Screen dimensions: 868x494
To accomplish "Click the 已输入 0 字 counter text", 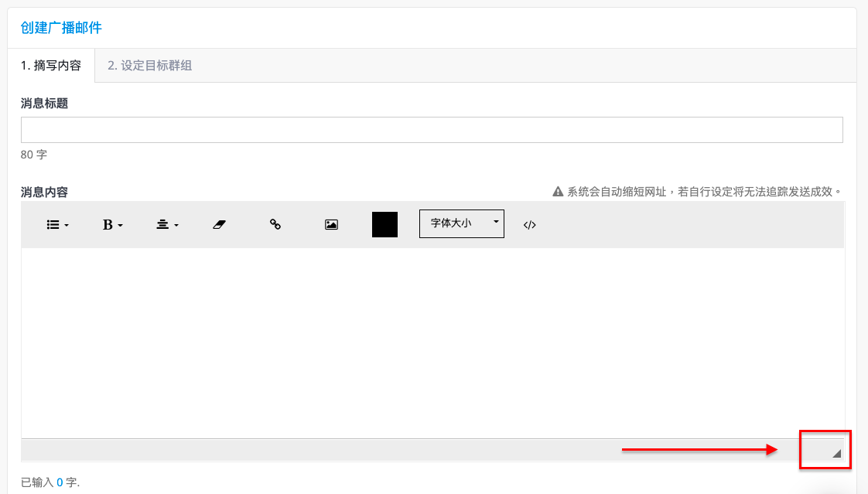I will (50, 482).
